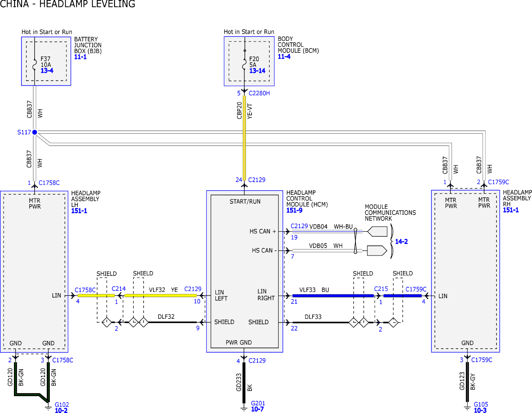Click the G102 ground symbol
This screenshot has width=532, height=413.
tap(48, 408)
